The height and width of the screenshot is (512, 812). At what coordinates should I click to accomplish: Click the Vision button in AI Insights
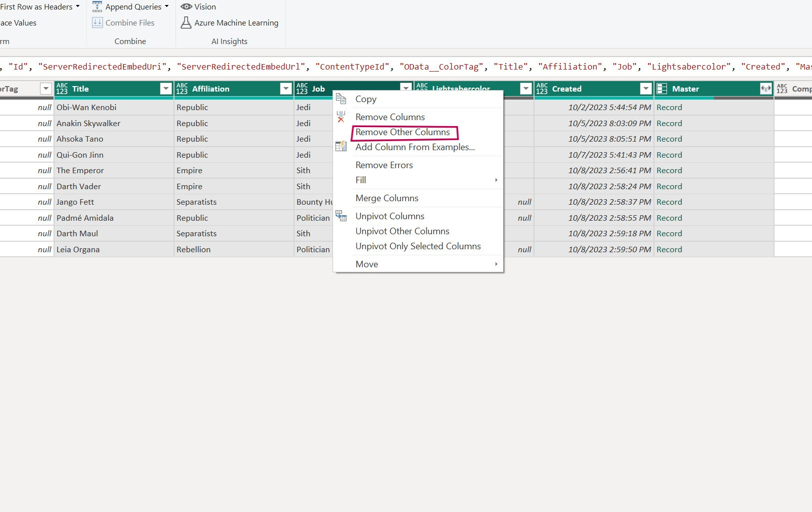[x=198, y=7]
